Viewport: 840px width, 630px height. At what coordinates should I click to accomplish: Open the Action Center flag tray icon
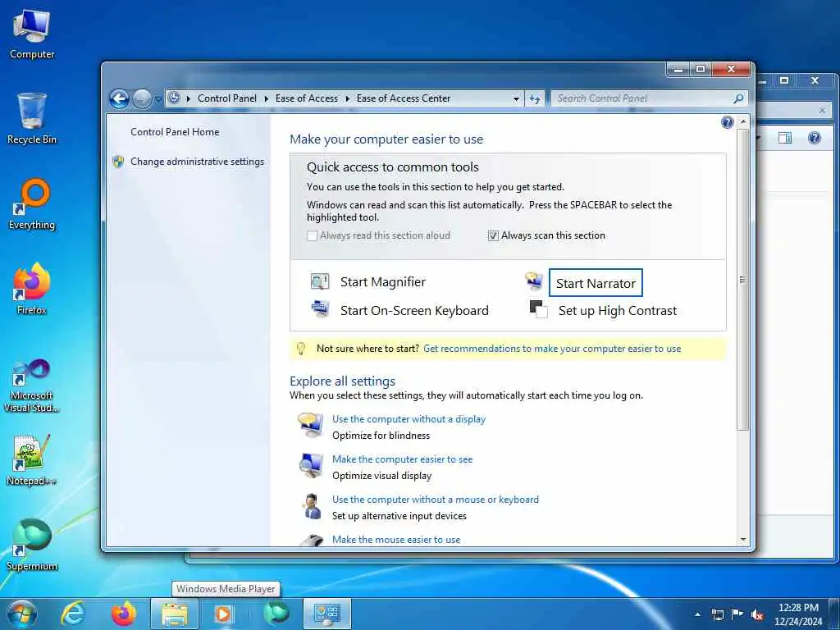[737, 614]
